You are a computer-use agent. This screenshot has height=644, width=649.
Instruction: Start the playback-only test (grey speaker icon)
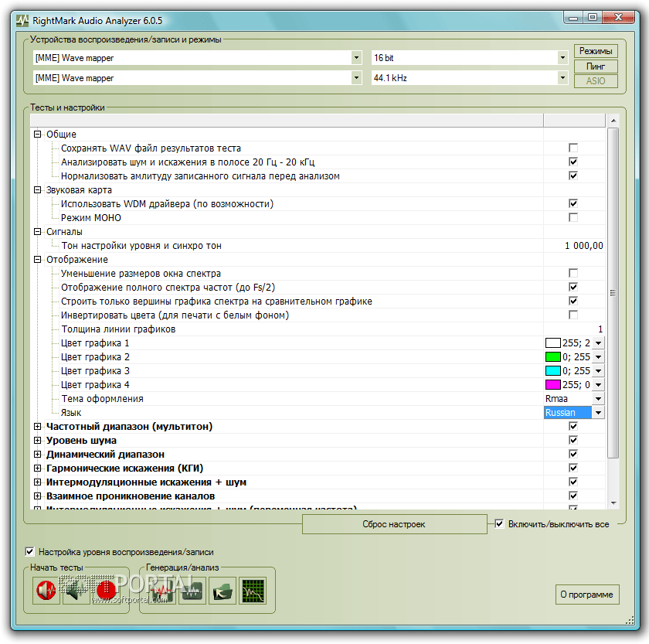(76, 590)
